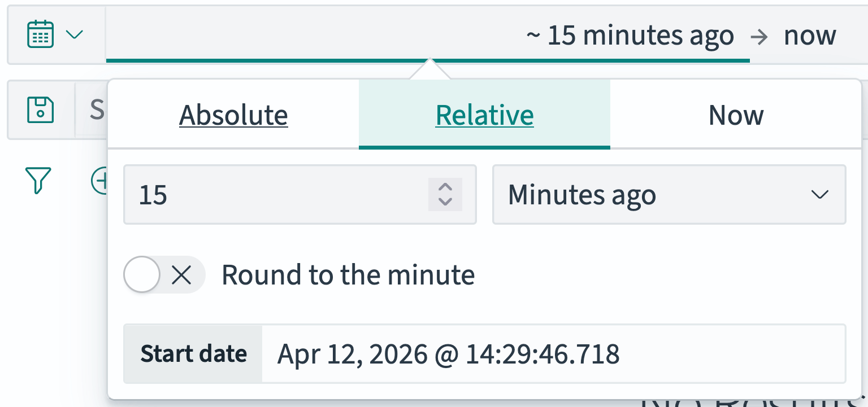868x407 pixels.
Task: Click the save query floppy disk icon
Action: 40,110
